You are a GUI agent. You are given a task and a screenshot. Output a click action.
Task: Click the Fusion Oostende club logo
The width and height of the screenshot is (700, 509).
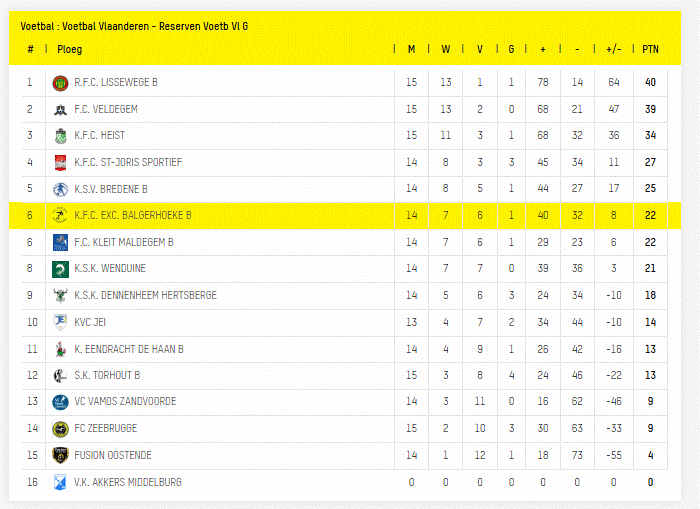(60, 455)
